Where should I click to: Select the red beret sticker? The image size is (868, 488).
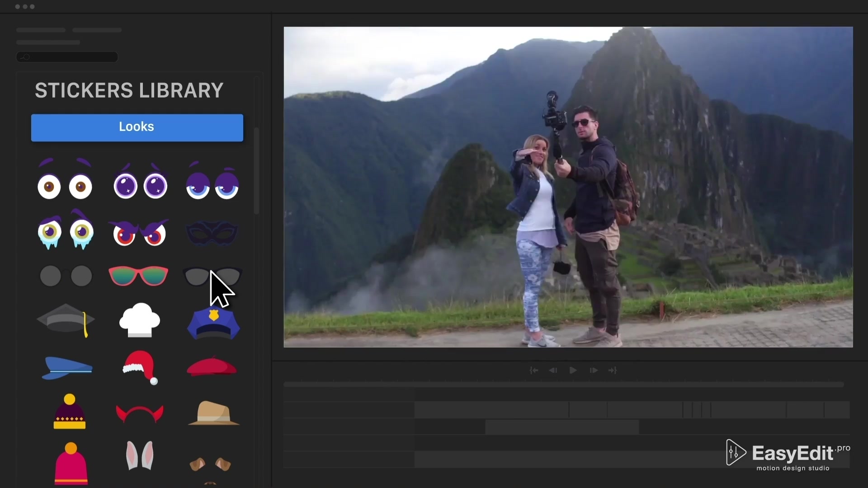[212, 366]
